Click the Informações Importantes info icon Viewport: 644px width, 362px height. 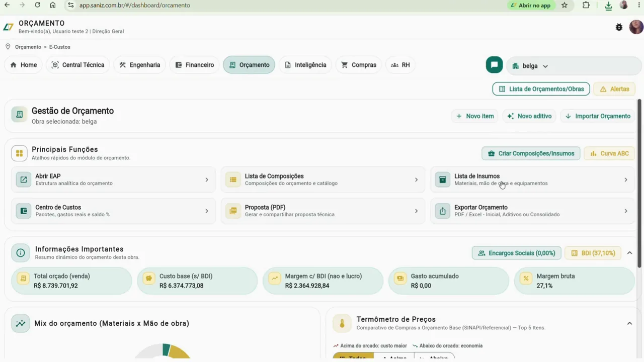[21, 253]
